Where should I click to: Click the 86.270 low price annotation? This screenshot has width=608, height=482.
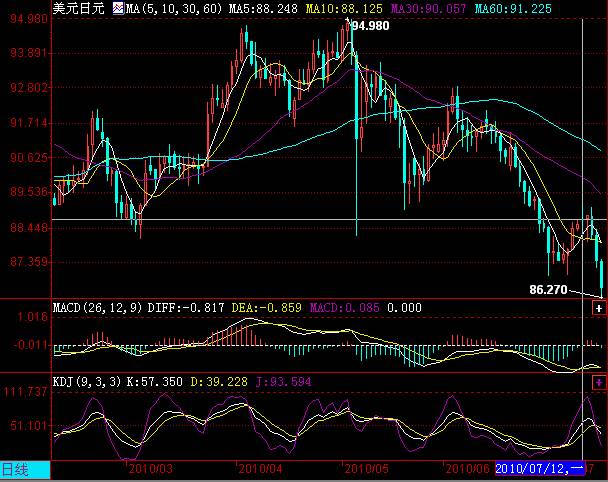point(548,290)
